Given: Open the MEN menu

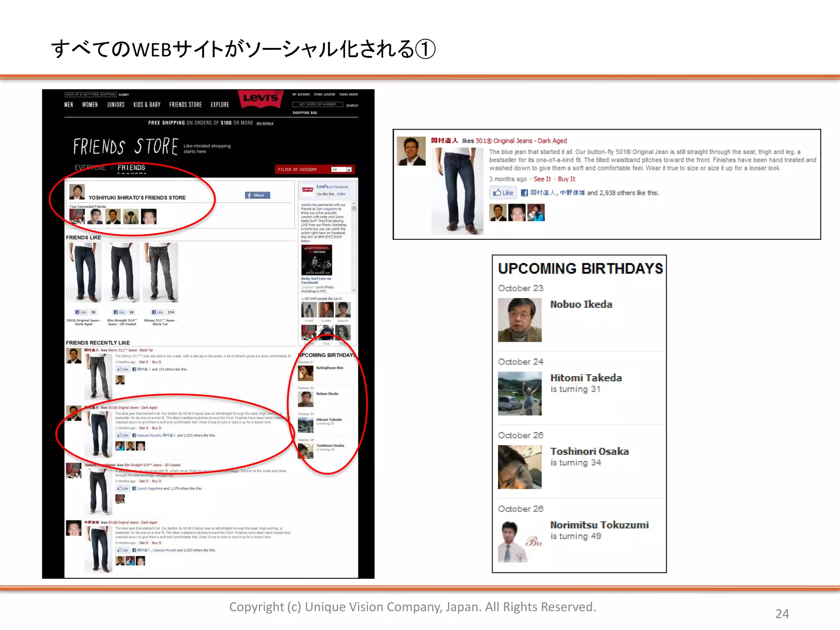Looking at the screenshot, I should tap(68, 105).
